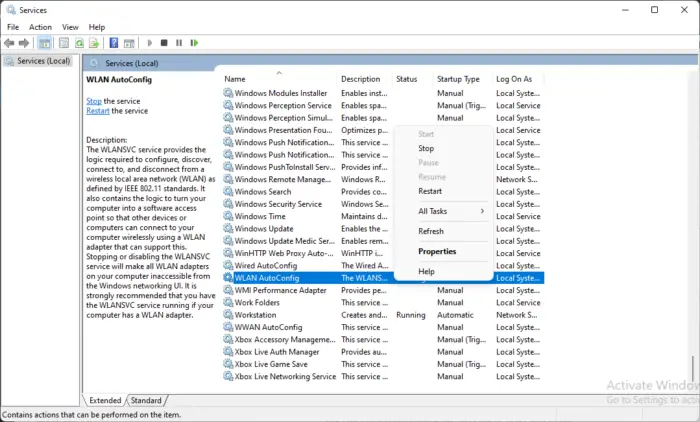The width and height of the screenshot is (700, 422).
Task: Click the green Refresh toolbar icon
Action: (79, 43)
